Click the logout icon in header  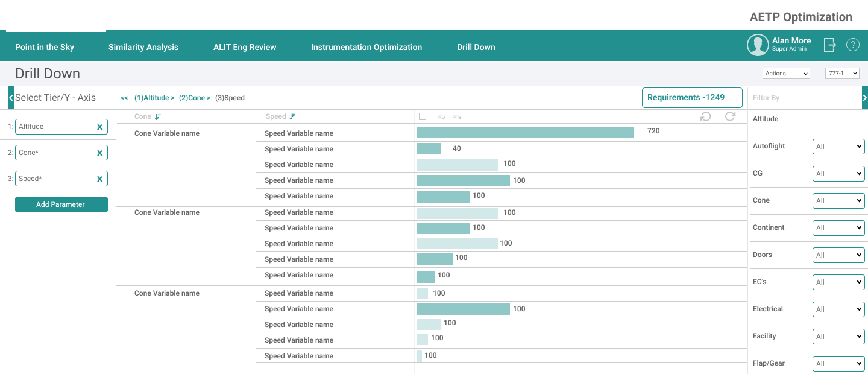coord(830,45)
